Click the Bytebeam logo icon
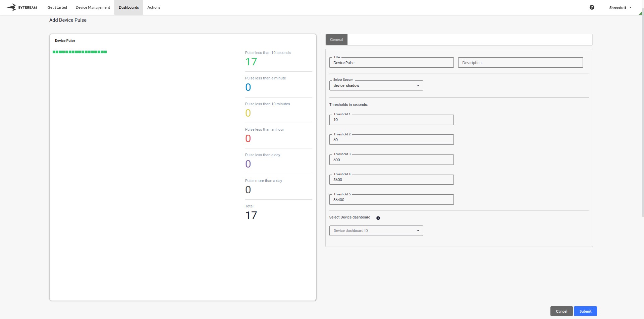 (x=11, y=7)
